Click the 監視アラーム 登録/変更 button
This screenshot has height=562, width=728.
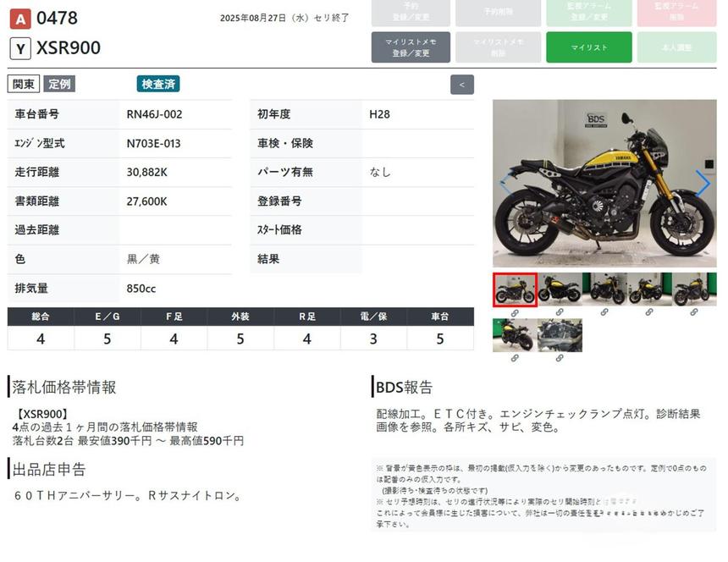(588, 12)
